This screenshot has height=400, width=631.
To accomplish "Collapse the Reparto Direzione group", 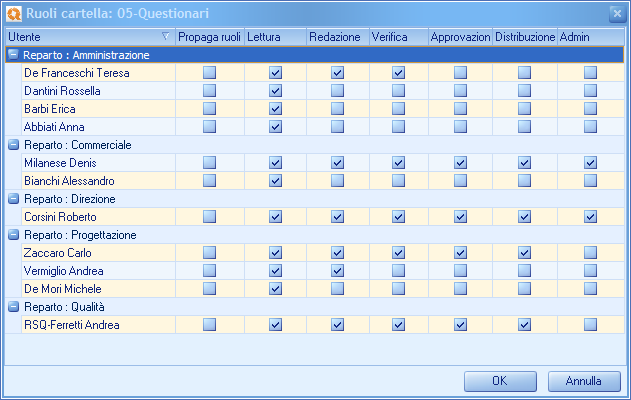I will (13, 199).
